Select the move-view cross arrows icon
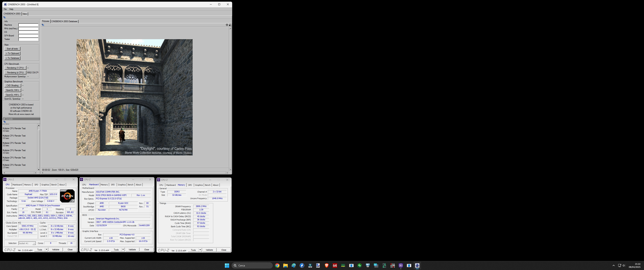The image size is (644, 270). tap(227, 25)
